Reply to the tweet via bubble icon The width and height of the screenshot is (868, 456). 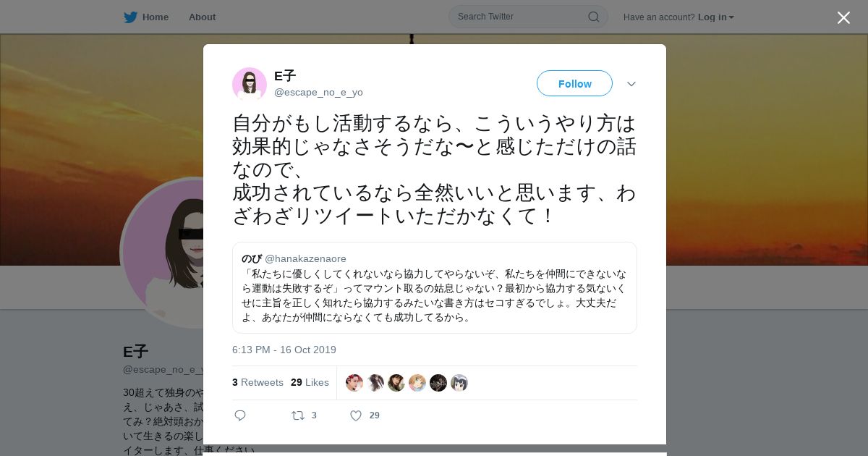click(x=240, y=415)
